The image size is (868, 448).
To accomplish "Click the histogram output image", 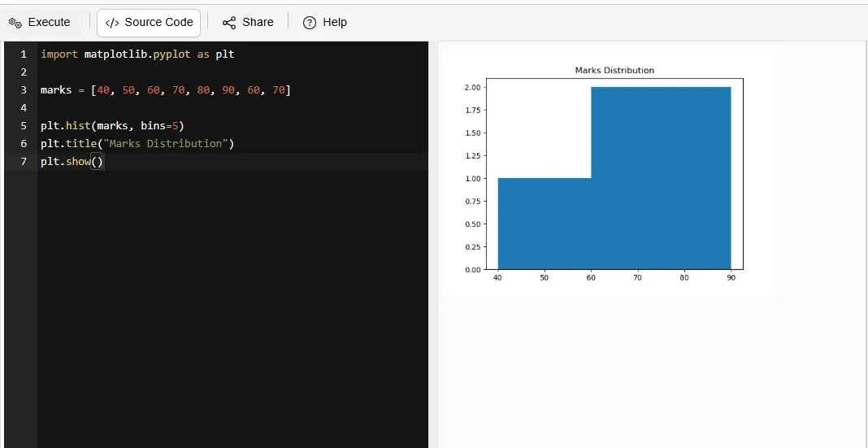I will pos(610,172).
